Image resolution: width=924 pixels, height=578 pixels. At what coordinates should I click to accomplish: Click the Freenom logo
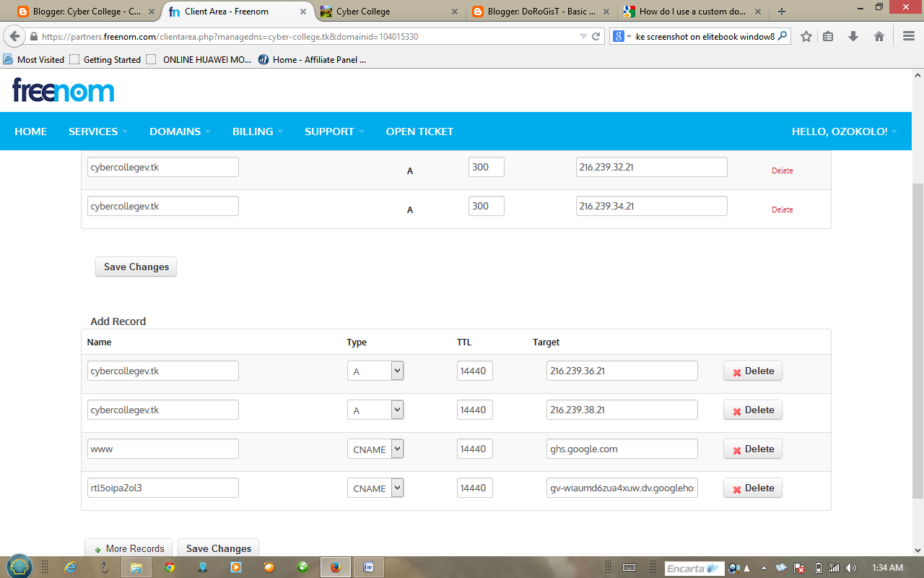point(64,90)
